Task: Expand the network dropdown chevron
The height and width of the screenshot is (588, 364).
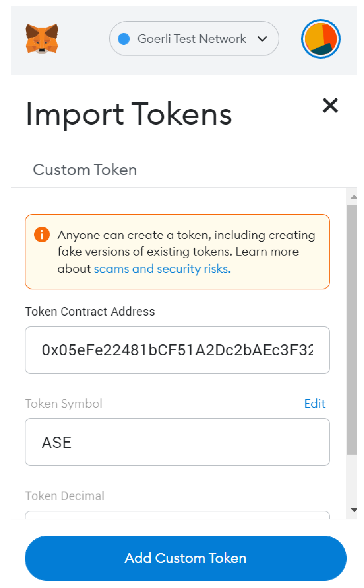Action: tap(262, 39)
